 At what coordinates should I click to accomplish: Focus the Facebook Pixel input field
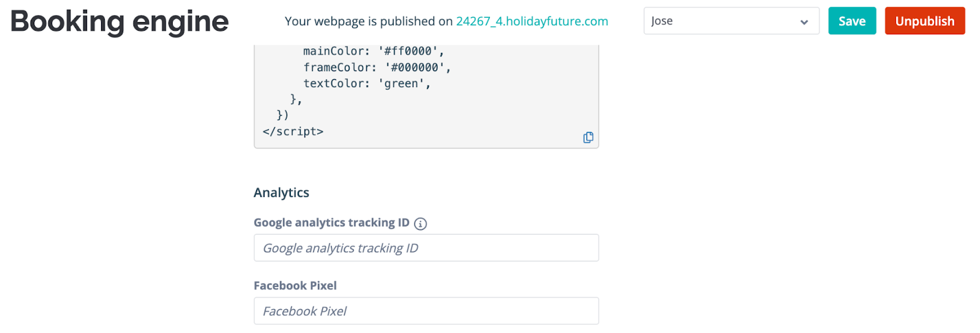pos(426,311)
